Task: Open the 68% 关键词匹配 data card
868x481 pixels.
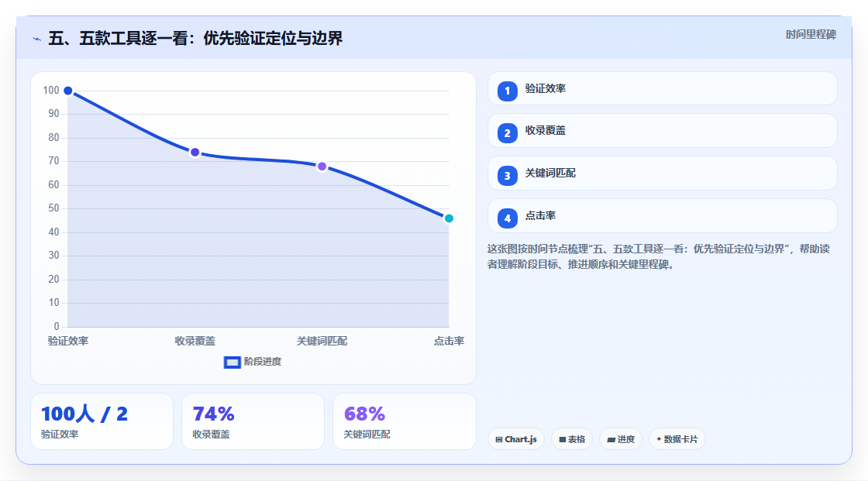Action: pyautogui.click(x=404, y=421)
